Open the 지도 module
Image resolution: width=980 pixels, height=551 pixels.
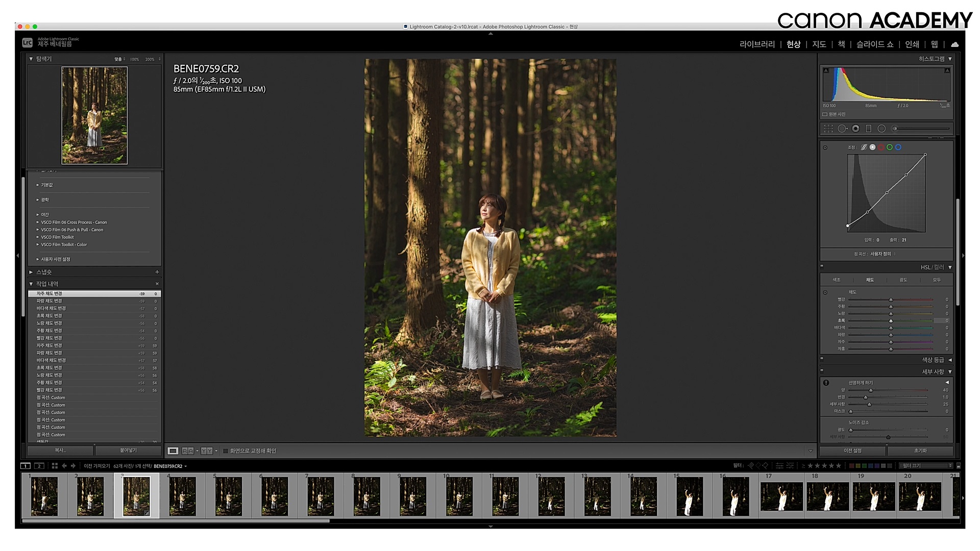click(819, 44)
